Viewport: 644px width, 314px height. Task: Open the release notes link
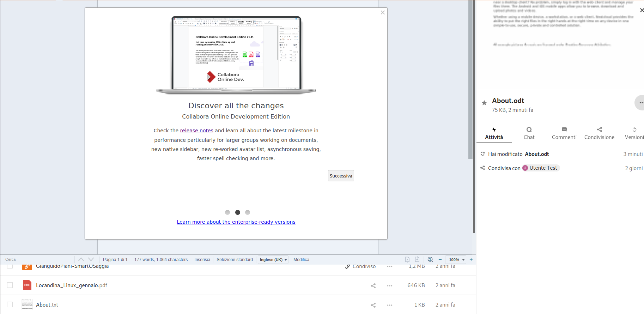[196, 131]
